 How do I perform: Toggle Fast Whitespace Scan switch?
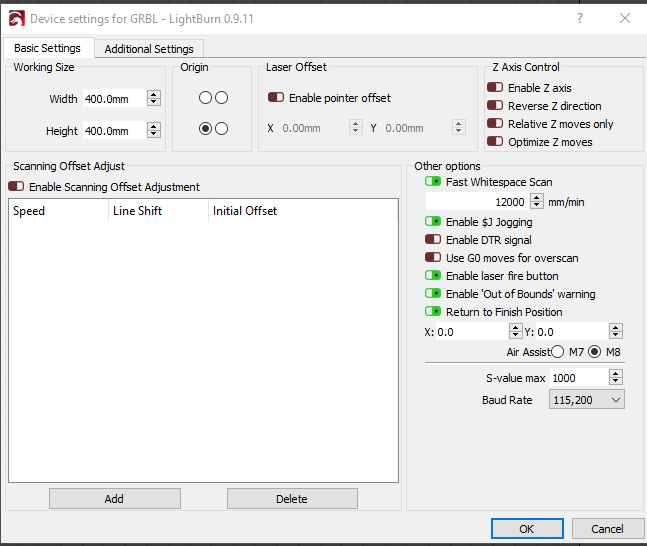pyautogui.click(x=433, y=182)
